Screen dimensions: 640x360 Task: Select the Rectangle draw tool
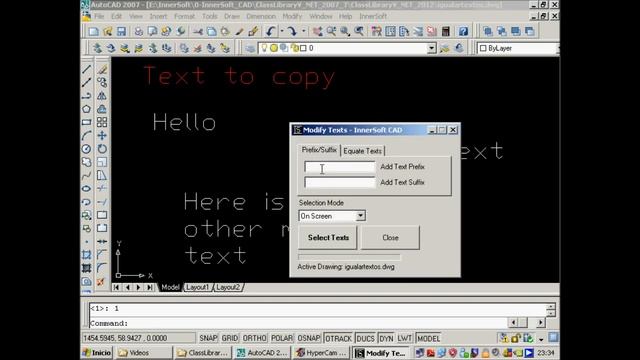[x=87, y=122]
